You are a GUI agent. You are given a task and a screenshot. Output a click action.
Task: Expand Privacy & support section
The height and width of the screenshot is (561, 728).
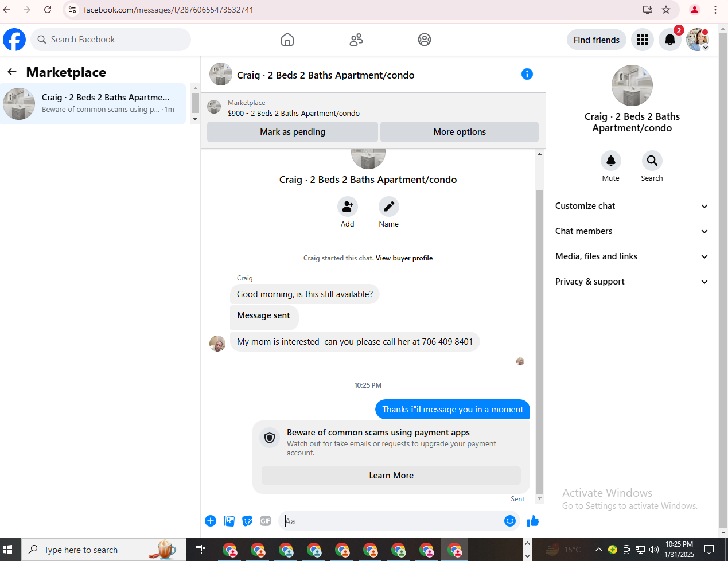[632, 282]
